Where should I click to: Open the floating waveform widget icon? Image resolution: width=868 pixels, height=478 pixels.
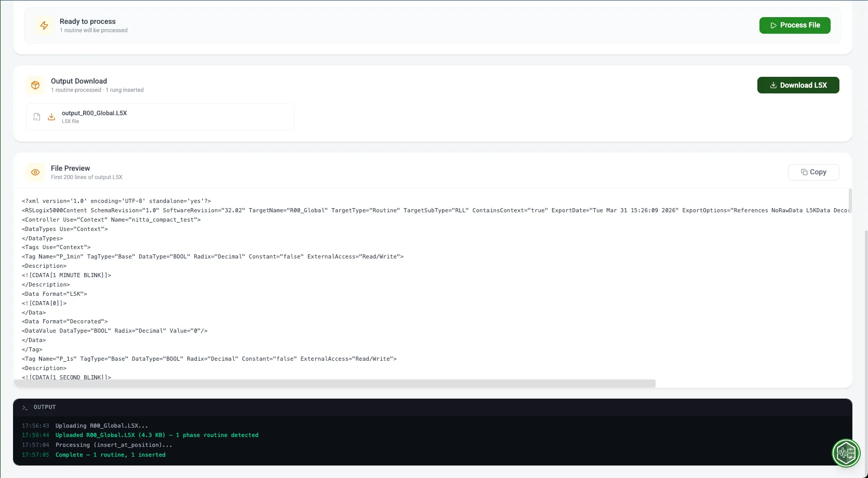846,454
